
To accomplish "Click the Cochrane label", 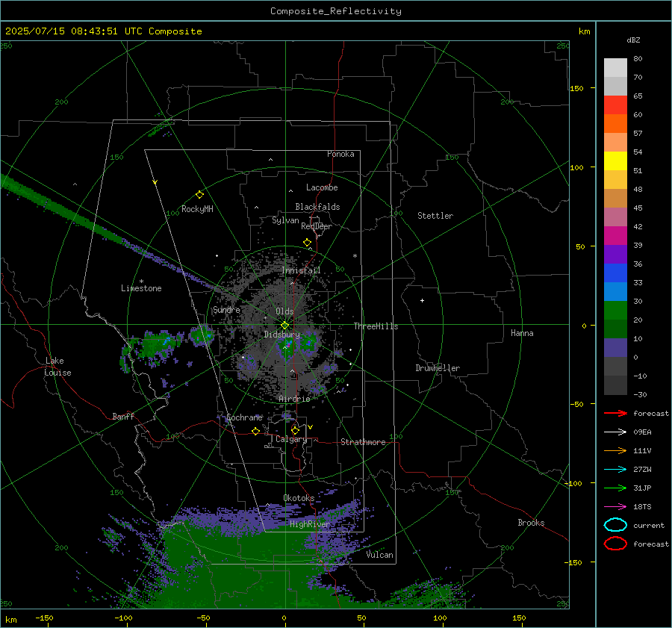I will [244, 417].
